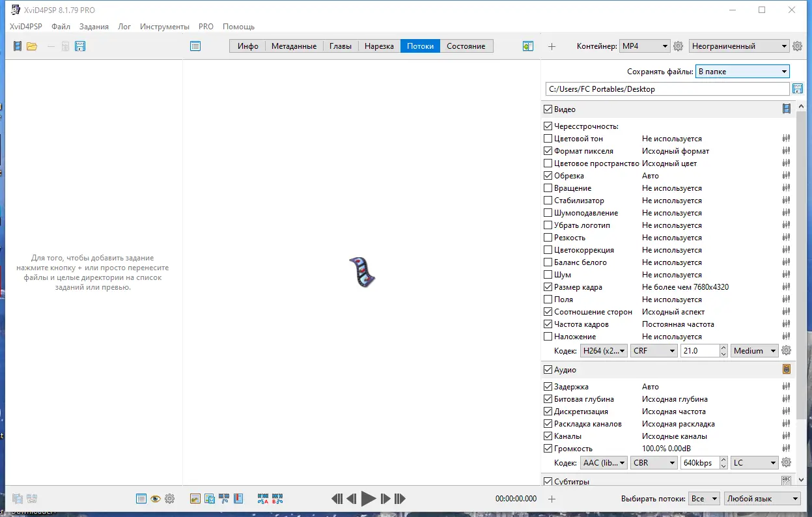Viewport: 812px width, 517px height.
Task: Click the save tasks floppy disk icon
Action: point(80,46)
